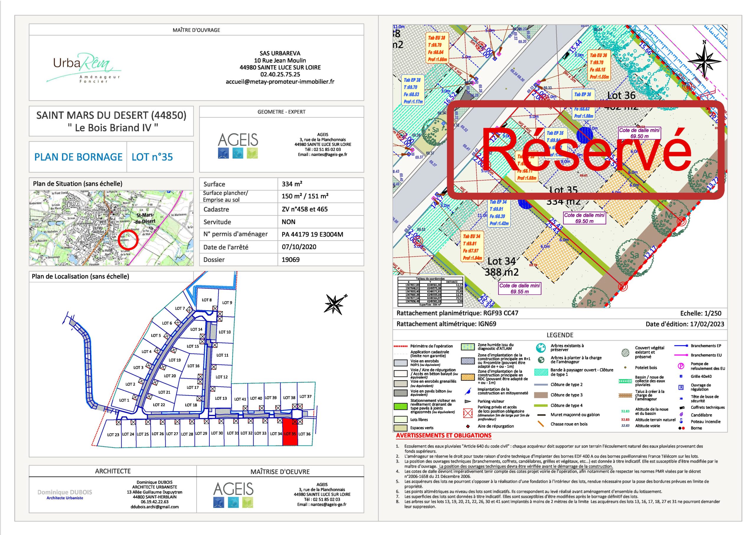
Task: Click the legend icon for Arbres à planter
Action: 541,360
